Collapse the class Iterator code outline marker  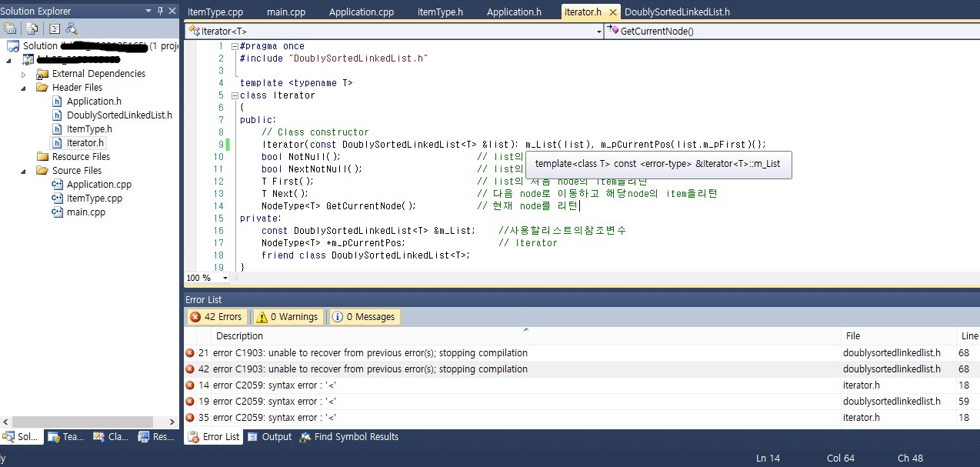(x=235, y=95)
